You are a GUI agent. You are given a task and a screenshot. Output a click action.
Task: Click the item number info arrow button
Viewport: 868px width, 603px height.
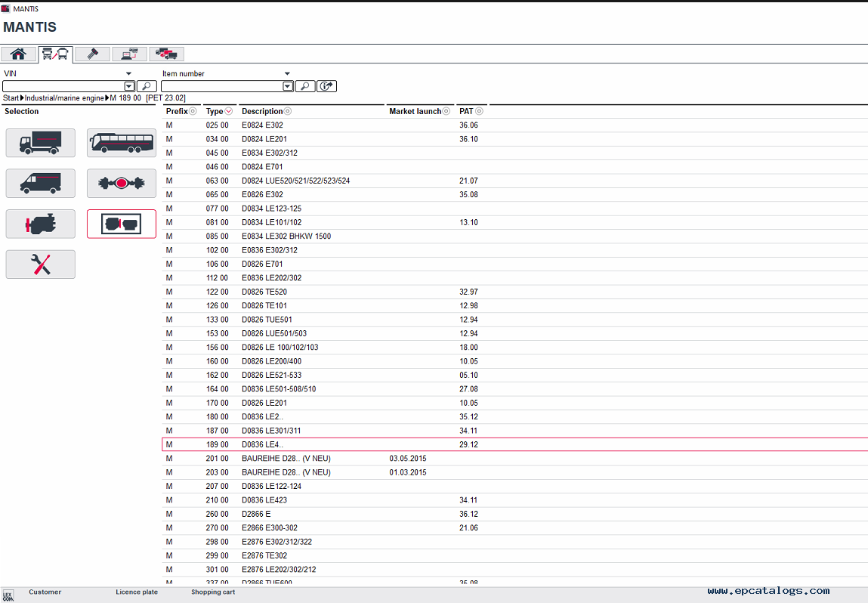click(326, 86)
